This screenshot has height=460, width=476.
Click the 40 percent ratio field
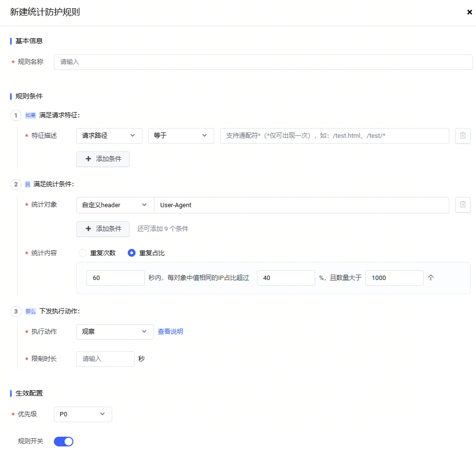coord(286,278)
